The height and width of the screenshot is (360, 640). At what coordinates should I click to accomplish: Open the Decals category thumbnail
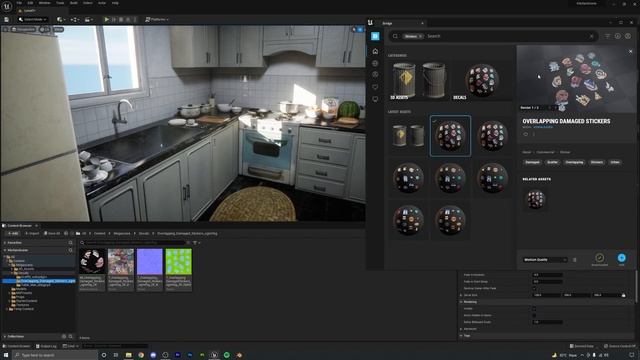[x=482, y=81]
